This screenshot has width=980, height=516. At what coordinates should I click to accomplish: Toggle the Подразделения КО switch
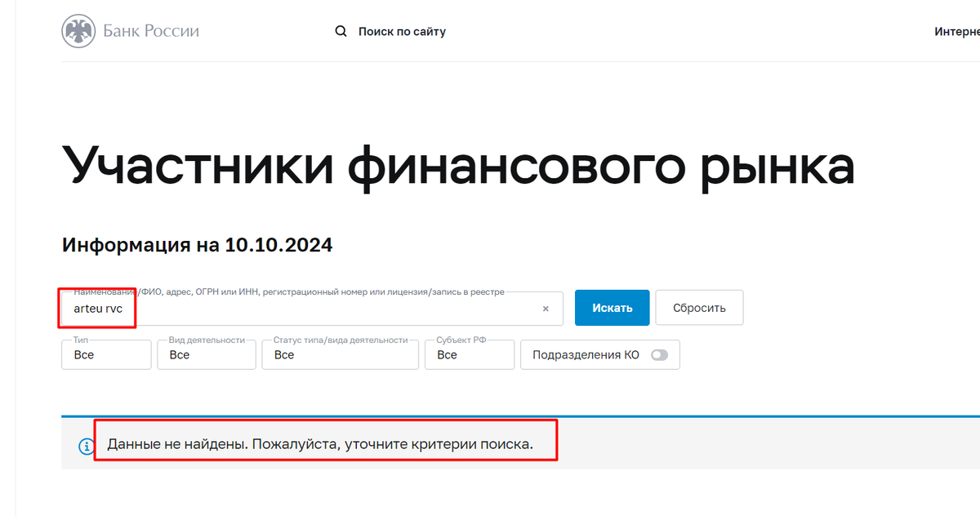point(659,355)
